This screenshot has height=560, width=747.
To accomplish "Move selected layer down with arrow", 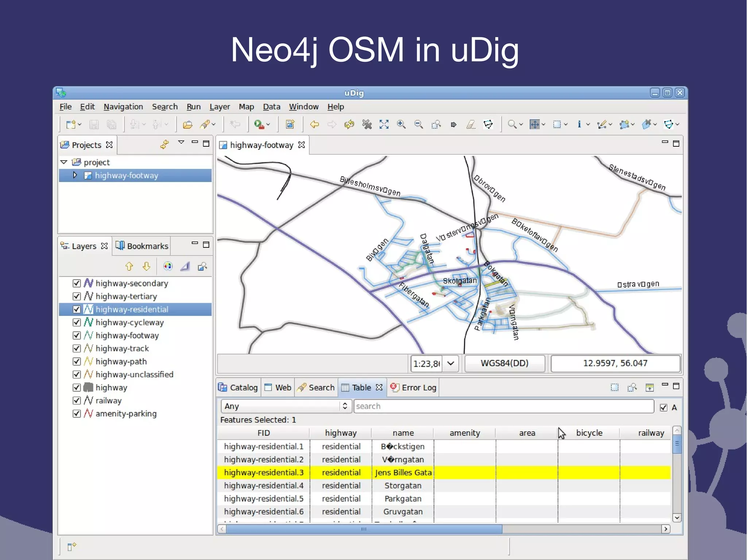I will pyautogui.click(x=147, y=267).
